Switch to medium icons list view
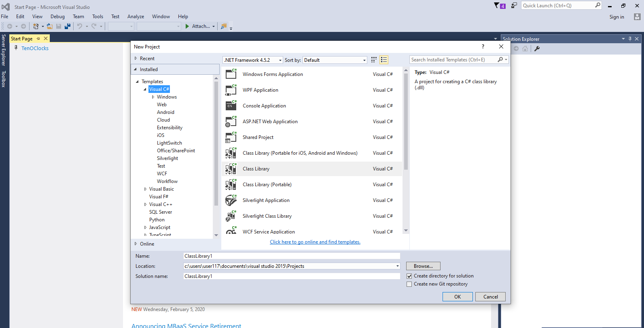The image size is (644, 328). (384, 60)
